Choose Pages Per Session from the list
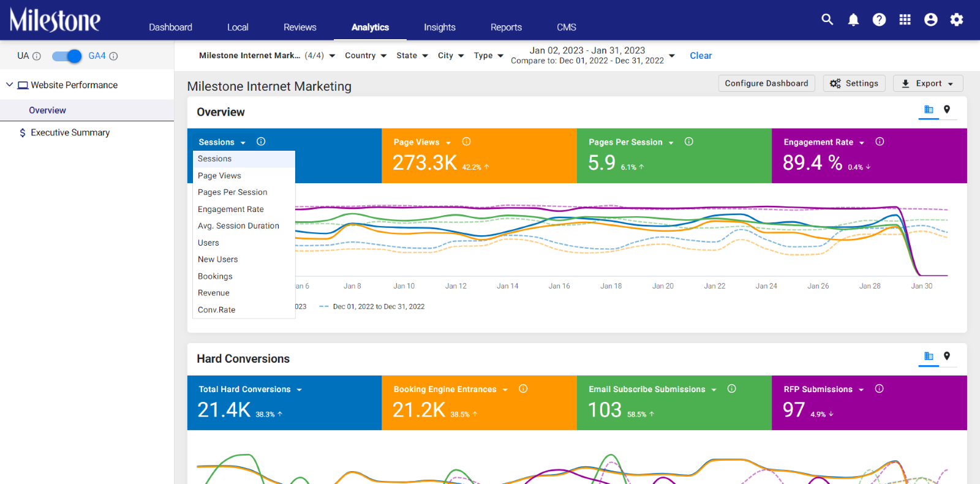The image size is (980, 484). (x=244, y=192)
